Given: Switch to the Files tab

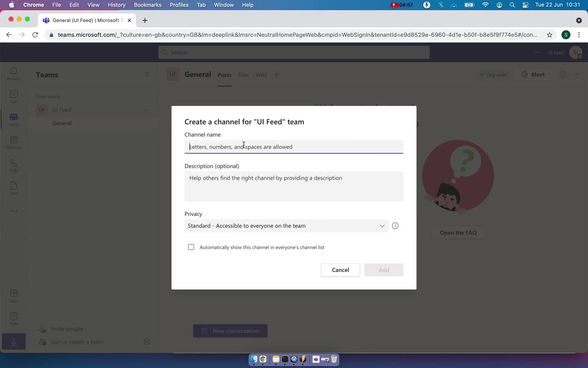Looking at the screenshot, I should 243,74.
